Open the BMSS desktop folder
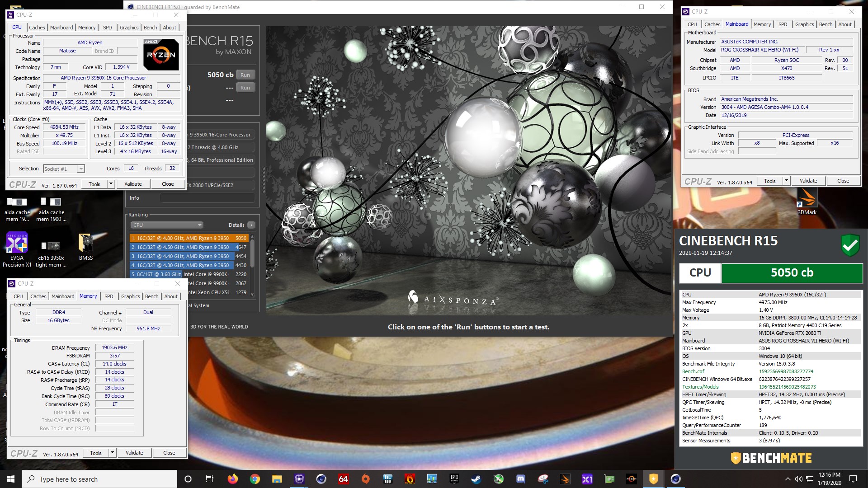 coord(85,247)
